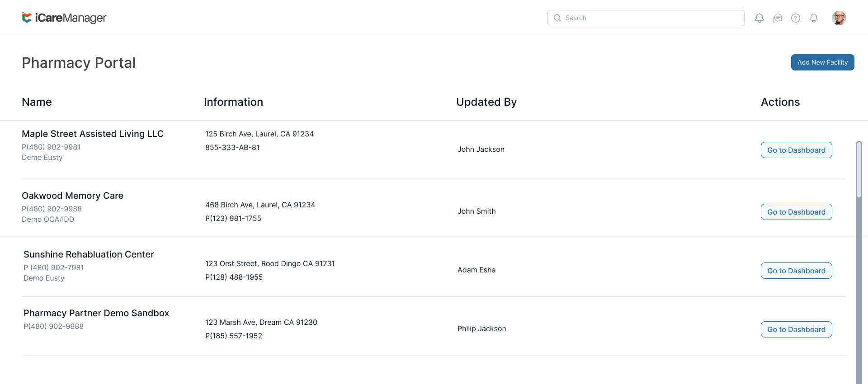Click the magnifier icon in search bar
This screenshot has width=868, height=384.
tap(557, 18)
